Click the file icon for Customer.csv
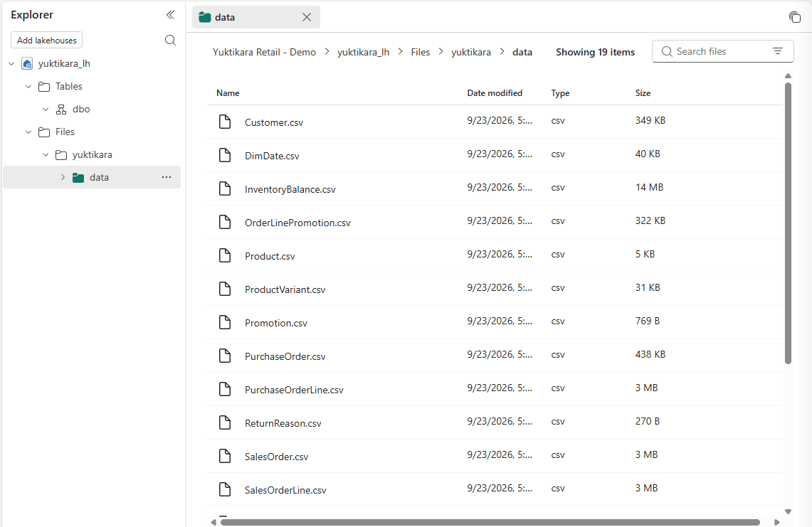Screen dimensions: 812x527 click(x=225, y=122)
